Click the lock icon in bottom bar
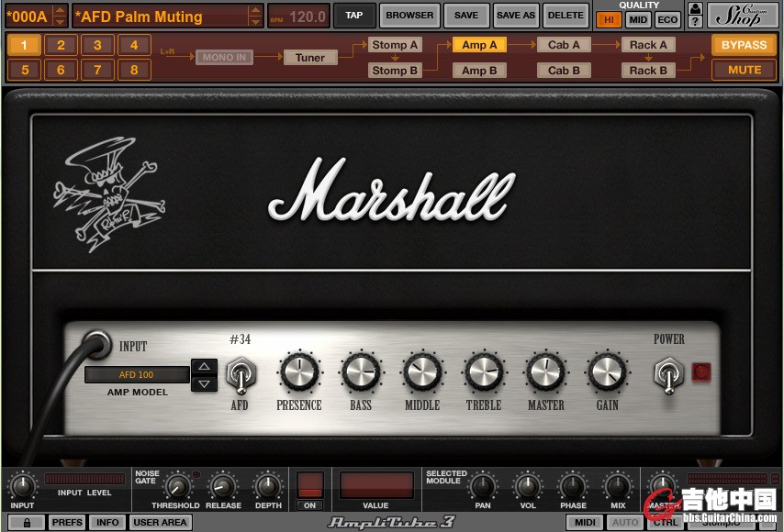The width and height of the screenshot is (784, 532). tap(26, 522)
